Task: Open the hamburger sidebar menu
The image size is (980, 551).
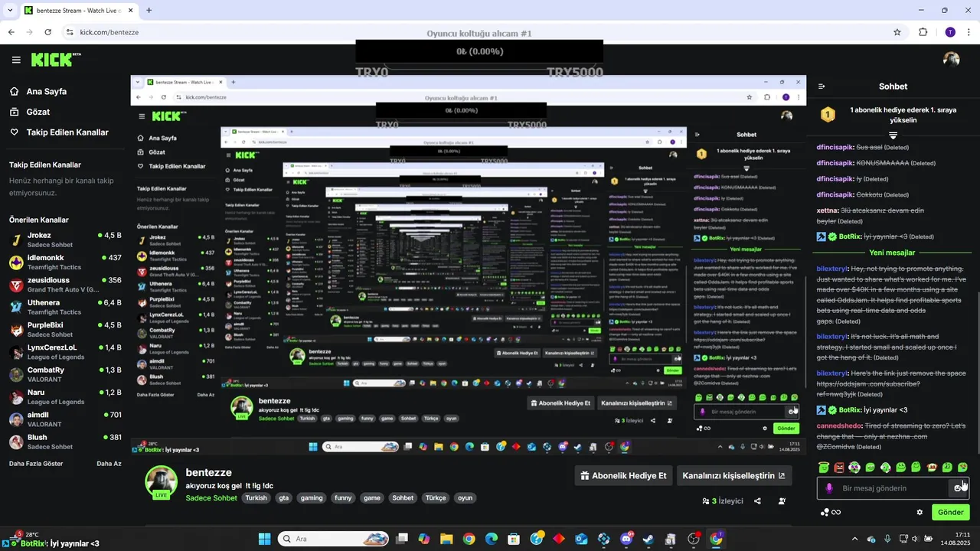Action: tap(16, 60)
